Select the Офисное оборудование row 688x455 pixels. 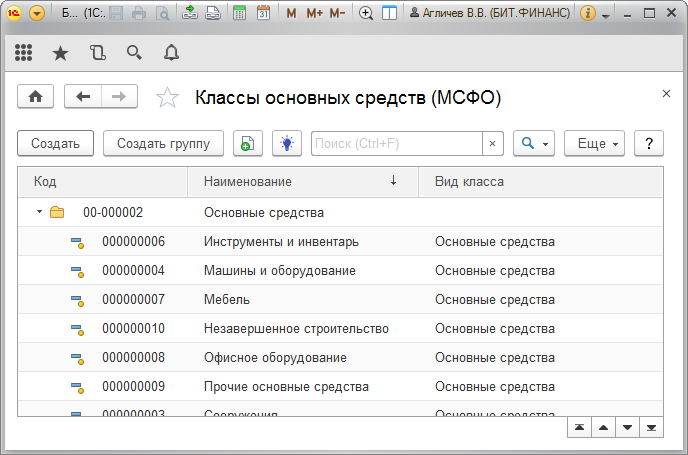(x=340, y=357)
